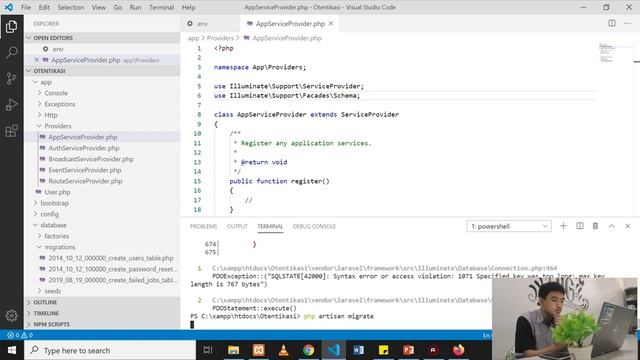640x360 pixels.
Task: Collapse the migrations folder
Action: (102, 247)
